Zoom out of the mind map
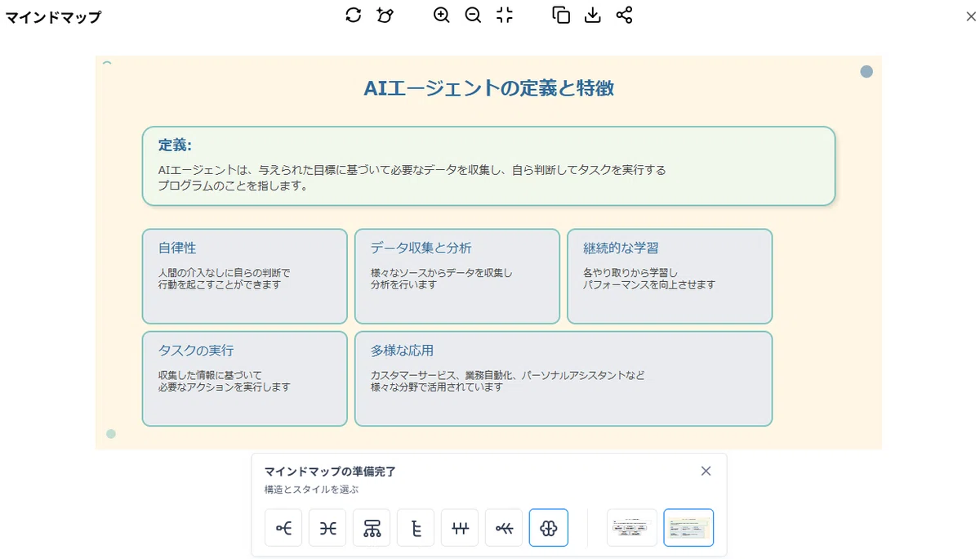 coord(473,15)
